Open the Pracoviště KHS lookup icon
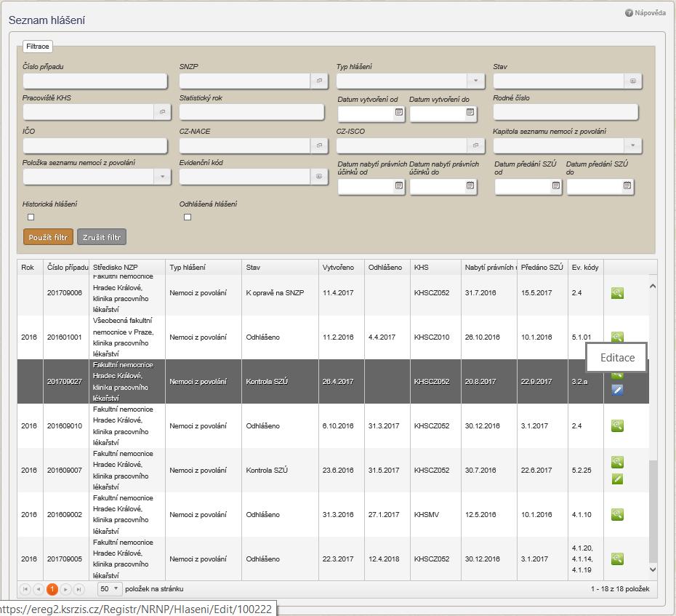Screen dimensions: 676x616 pos(163,112)
